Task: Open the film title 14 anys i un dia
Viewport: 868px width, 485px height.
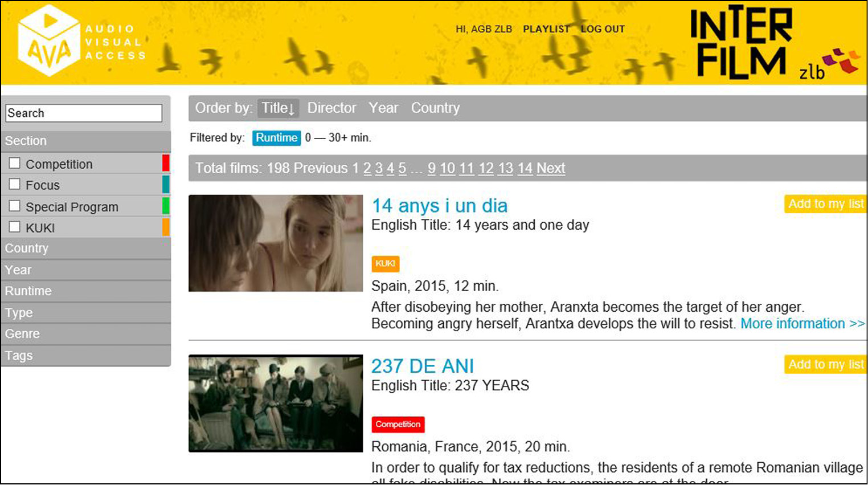Action: (439, 206)
